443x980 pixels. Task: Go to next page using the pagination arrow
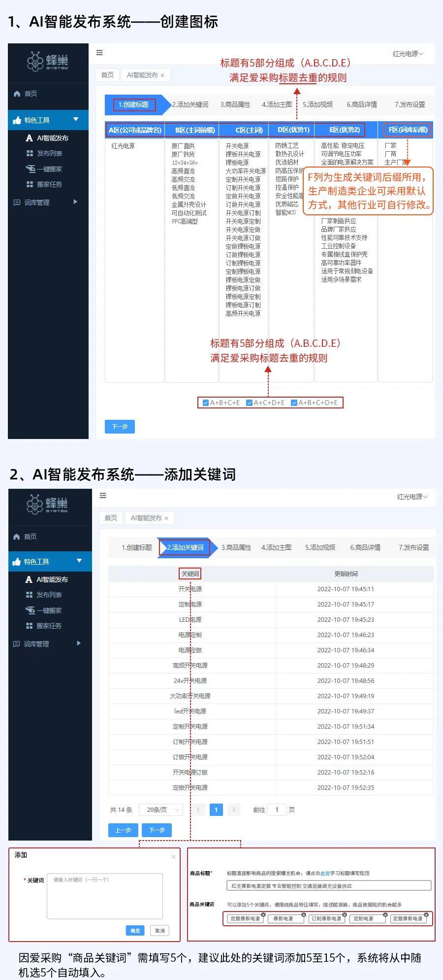(234, 810)
